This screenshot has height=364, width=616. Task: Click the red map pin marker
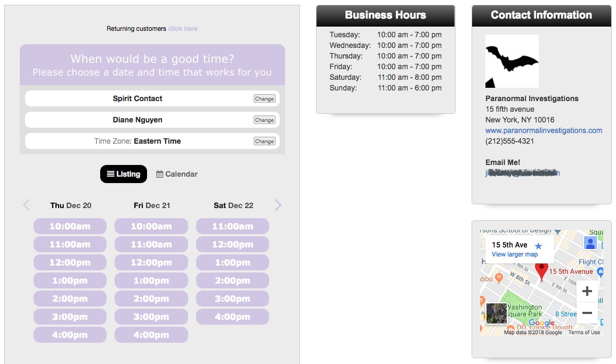point(541,270)
